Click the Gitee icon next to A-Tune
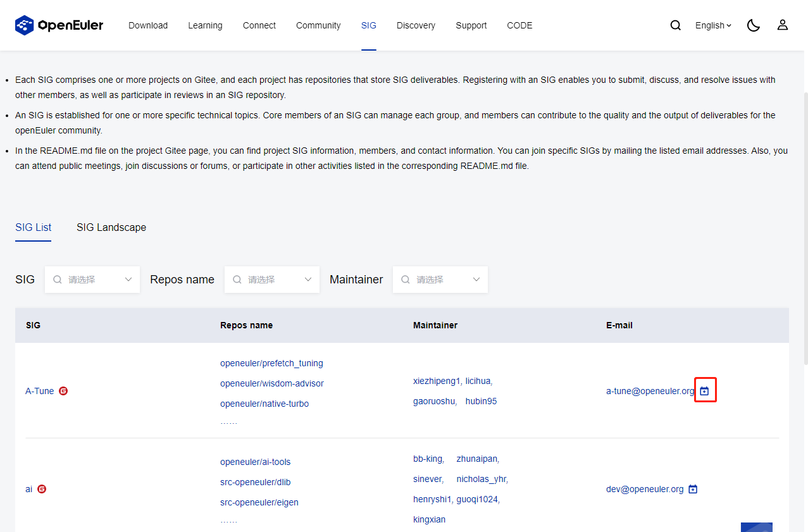Viewport: 808px width, 532px height. [x=63, y=391]
